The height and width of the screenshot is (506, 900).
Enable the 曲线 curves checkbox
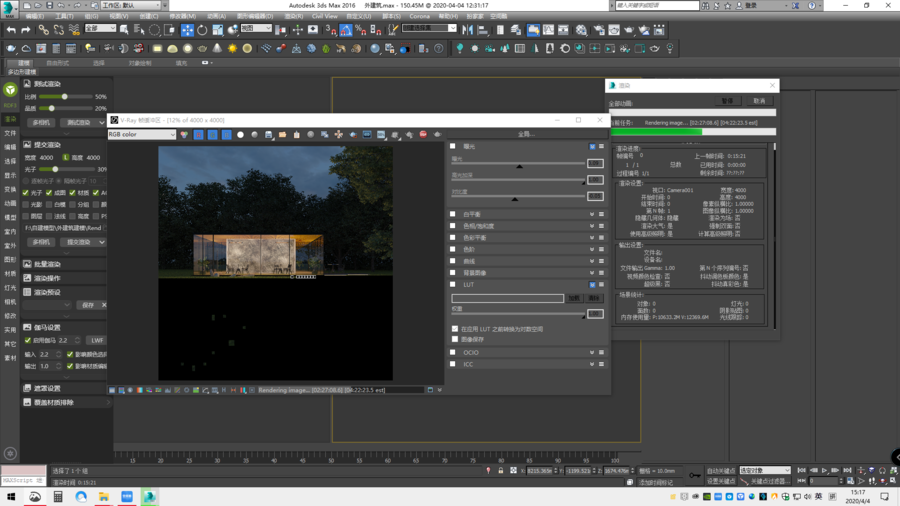[453, 261]
